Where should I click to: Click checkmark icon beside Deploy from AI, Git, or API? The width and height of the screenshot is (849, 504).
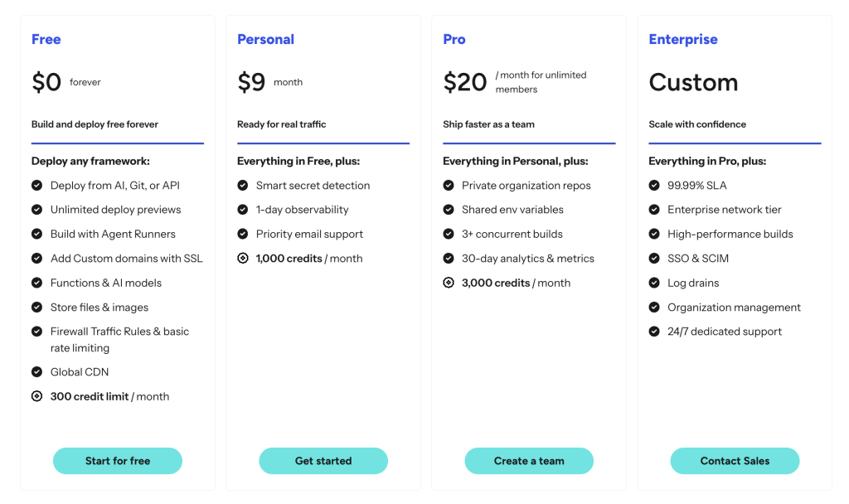click(36, 186)
